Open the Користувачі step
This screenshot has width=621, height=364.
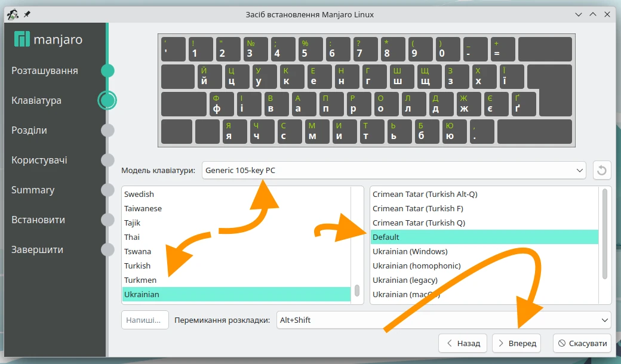(x=39, y=161)
